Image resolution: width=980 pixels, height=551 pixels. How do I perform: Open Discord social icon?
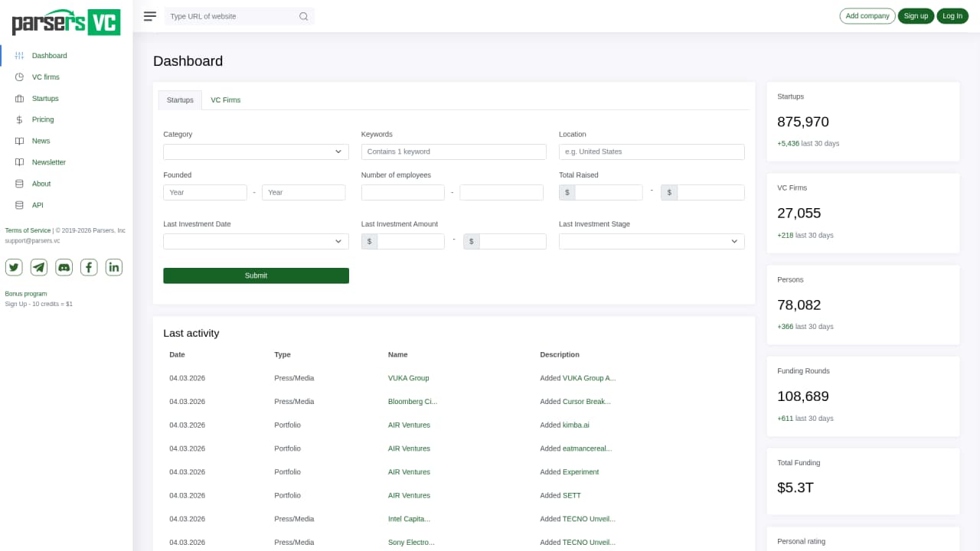(64, 267)
